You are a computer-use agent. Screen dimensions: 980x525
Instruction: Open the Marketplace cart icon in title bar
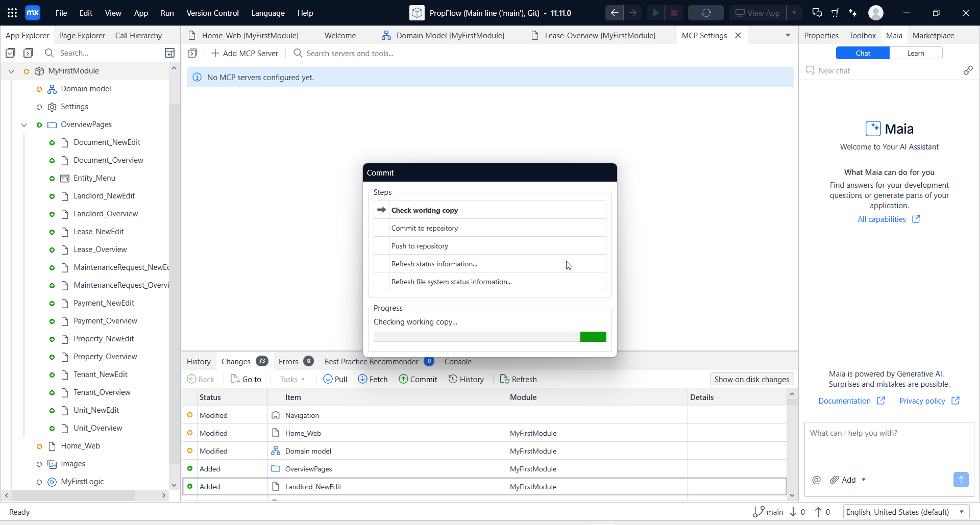coord(835,13)
